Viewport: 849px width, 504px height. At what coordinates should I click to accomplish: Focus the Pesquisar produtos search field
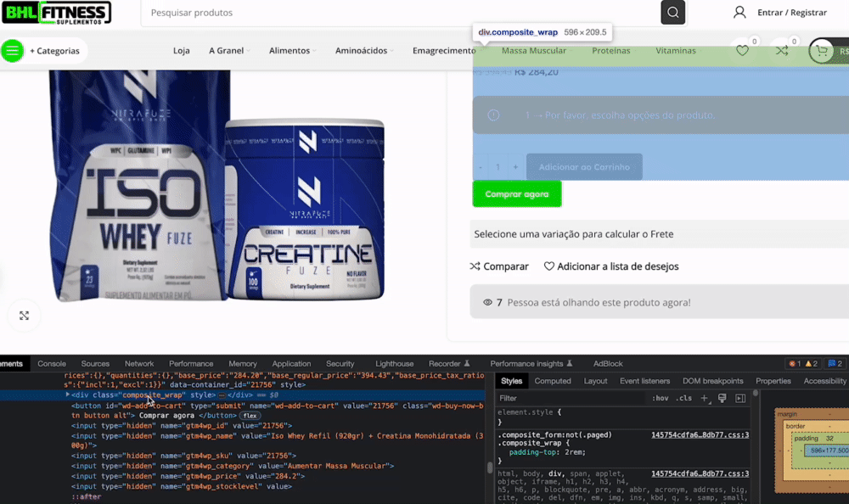[401, 13]
